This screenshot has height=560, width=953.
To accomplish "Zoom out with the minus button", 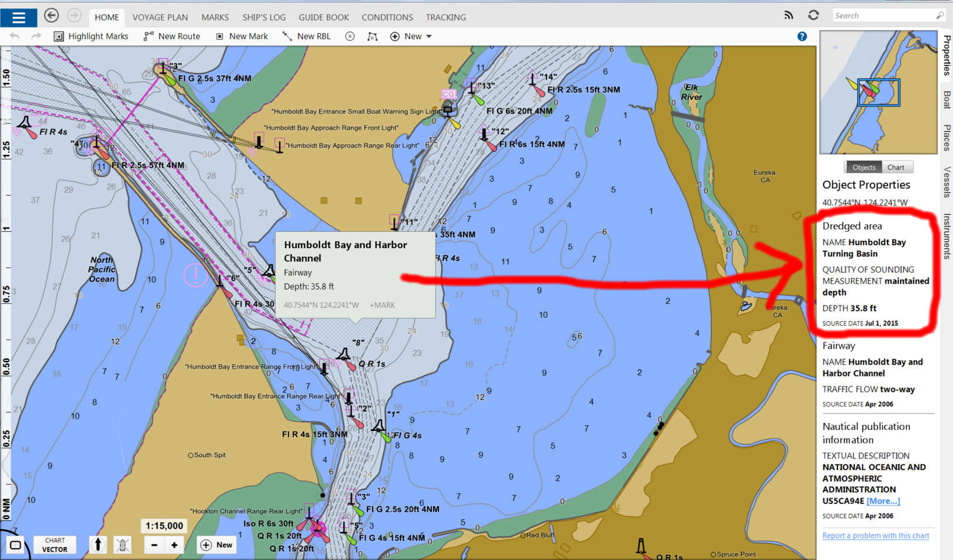I will pyautogui.click(x=154, y=545).
